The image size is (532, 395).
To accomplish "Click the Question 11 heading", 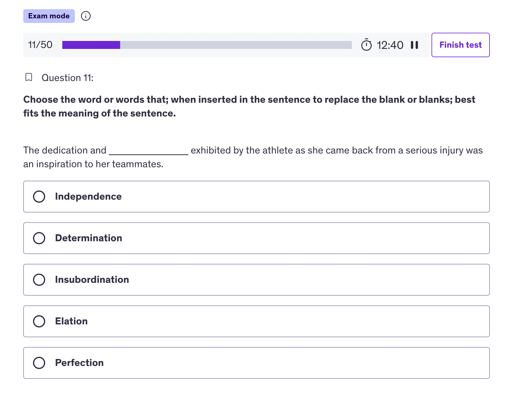I will [67, 78].
